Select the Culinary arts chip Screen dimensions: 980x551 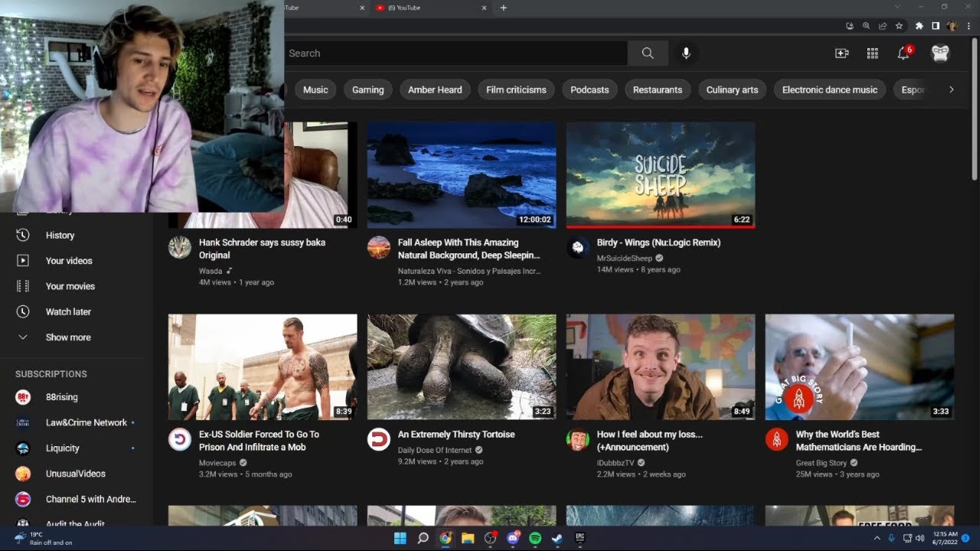click(732, 90)
